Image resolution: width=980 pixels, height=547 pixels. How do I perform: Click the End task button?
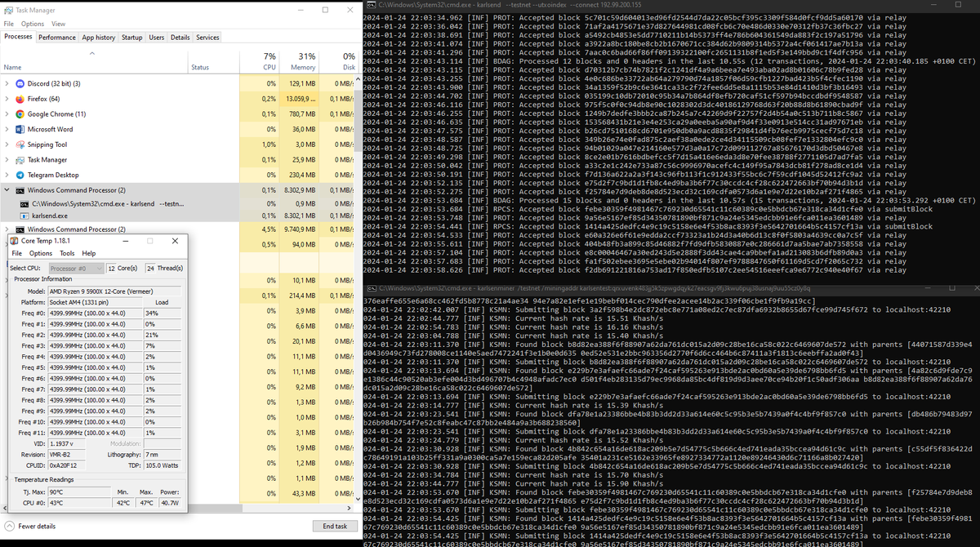click(x=335, y=527)
